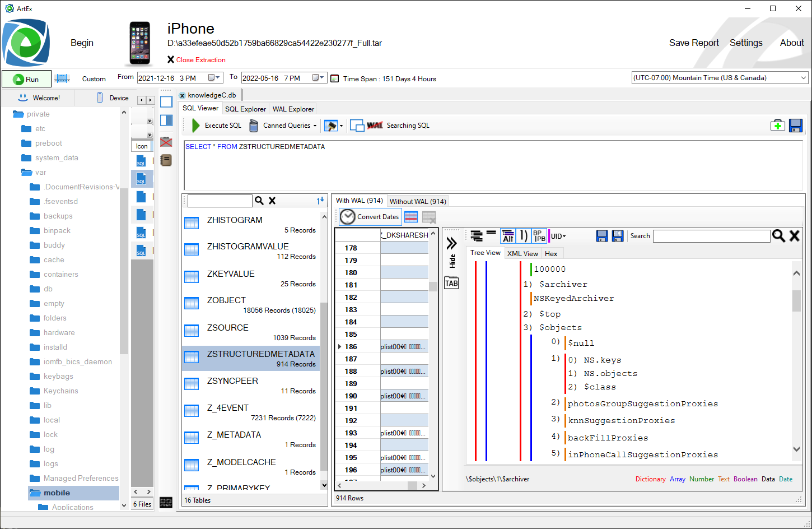Click the Hide double-chevron panel button
Viewport: 812px width, 529px height.
coord(451,243)
